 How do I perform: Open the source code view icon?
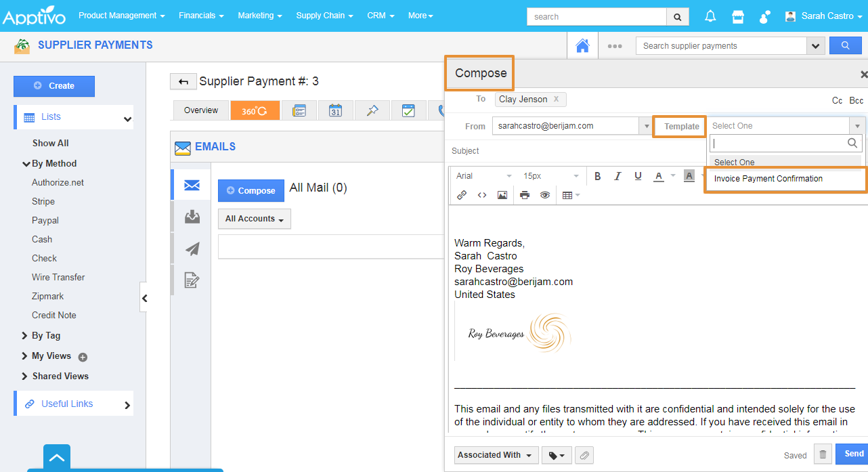(x=482, y=195)
